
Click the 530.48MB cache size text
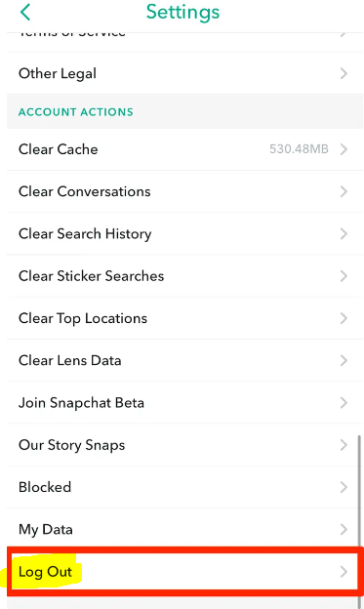click(300, 149)
